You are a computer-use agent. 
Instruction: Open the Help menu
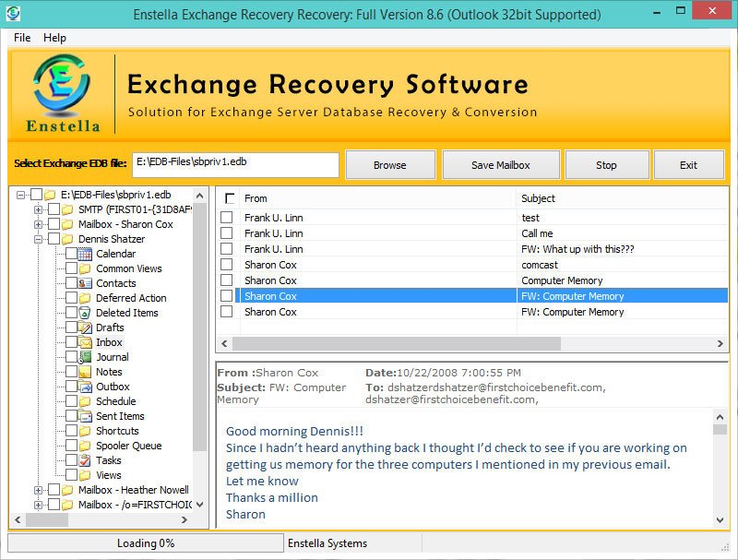tap(54, 38)
